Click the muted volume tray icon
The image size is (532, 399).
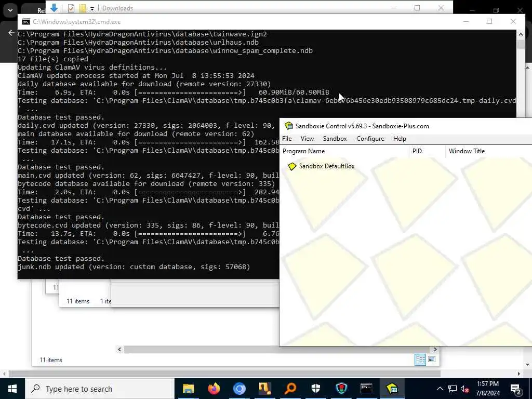465,389
